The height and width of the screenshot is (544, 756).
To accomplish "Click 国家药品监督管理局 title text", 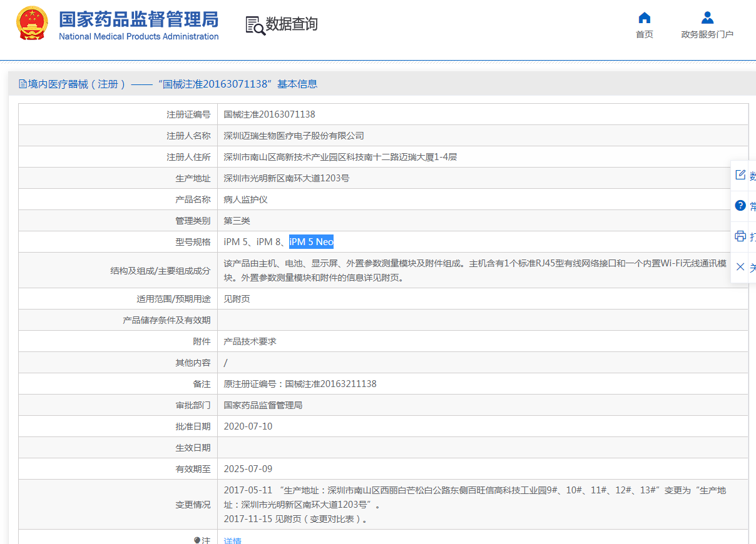I will [x=139, y=19].
